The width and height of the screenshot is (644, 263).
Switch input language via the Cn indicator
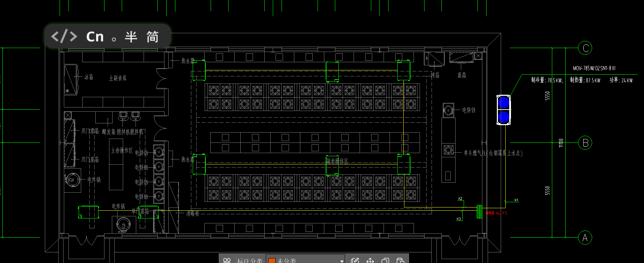coord(95,37)
